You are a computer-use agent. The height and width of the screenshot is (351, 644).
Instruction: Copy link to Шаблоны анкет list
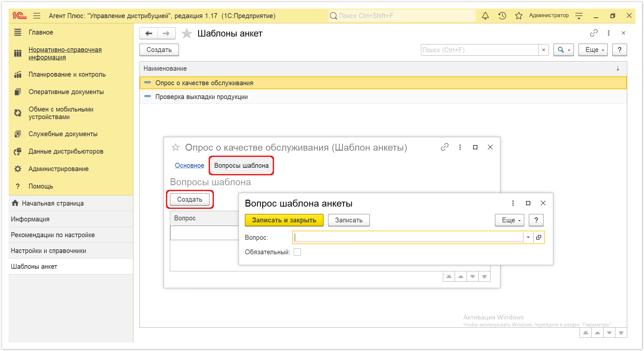pyautogui.click(x=594, y=33)
